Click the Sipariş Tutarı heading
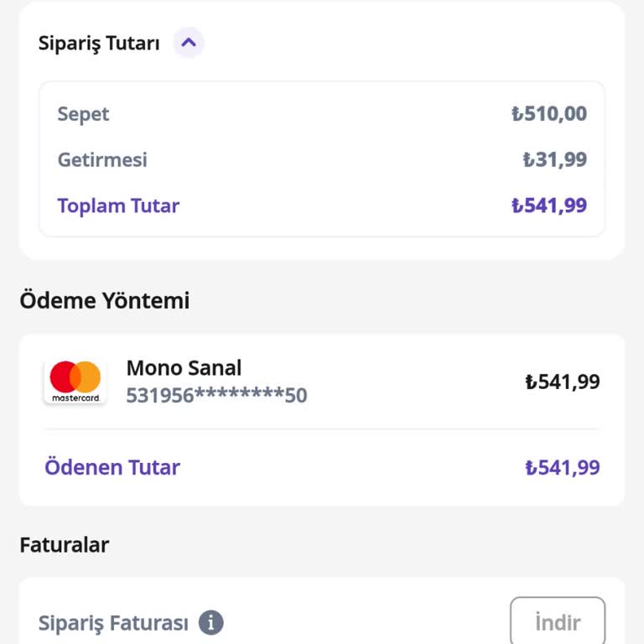The width and height of the screenshot is (644, 644). [99, 44]
